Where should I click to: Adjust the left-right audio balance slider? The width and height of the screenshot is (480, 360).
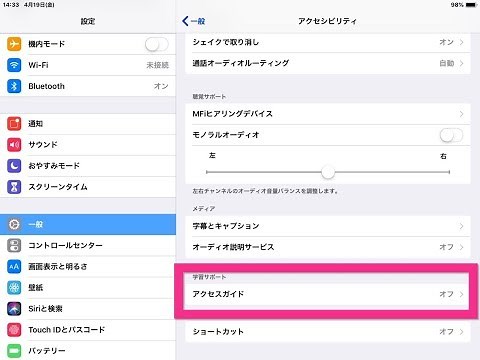(x=328, y=172)
